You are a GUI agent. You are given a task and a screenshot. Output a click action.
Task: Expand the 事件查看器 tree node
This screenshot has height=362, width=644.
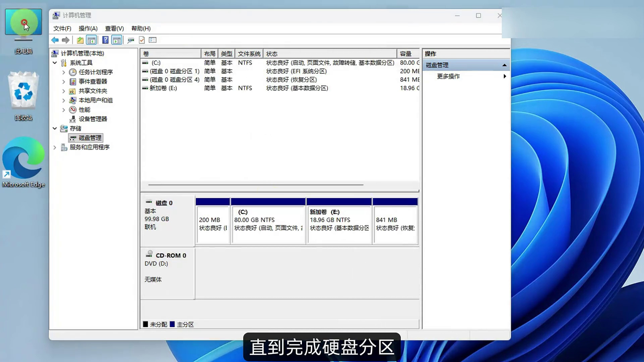tap(64, 81)
